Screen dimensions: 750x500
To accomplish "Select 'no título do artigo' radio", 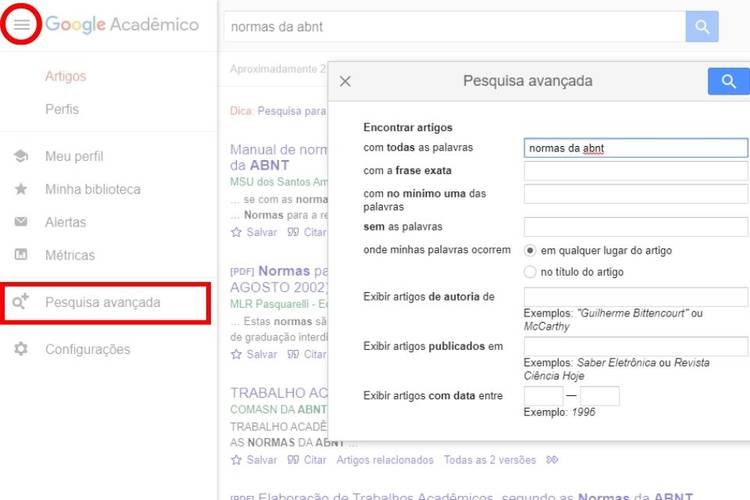I will tap(530, 272).
